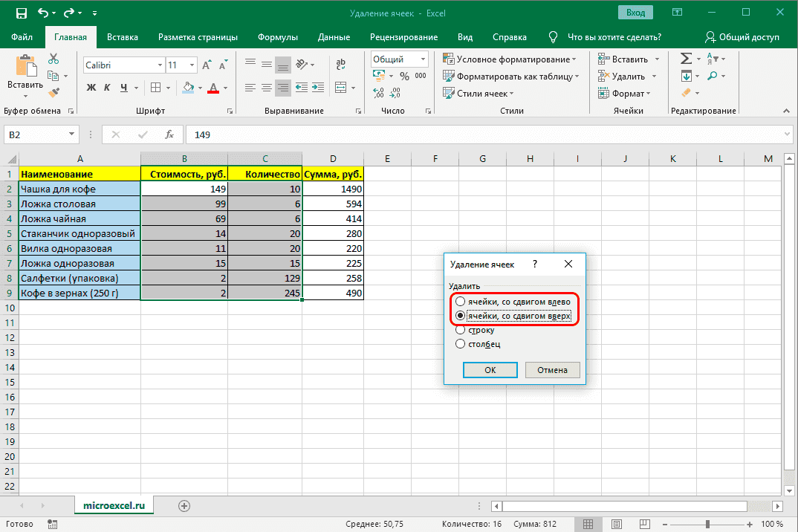The image size is (798, 532).
Task: Click the Undo arrow icon
Action: pyautogui.click(x=43, y=13)
